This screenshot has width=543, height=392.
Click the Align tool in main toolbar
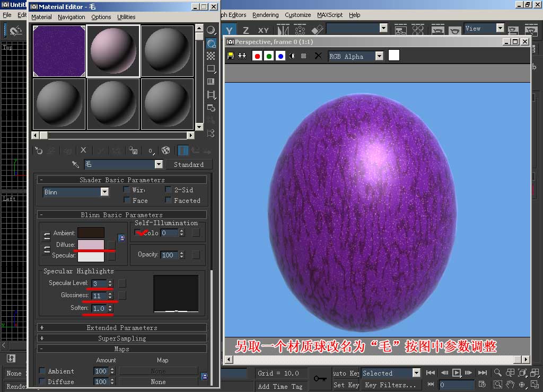click(317, 30)
